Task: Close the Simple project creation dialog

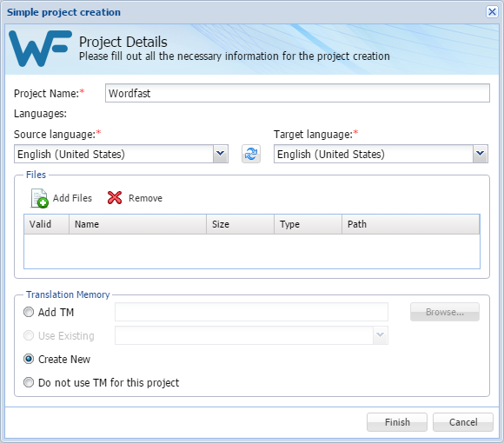Action: tap(492, 12)
